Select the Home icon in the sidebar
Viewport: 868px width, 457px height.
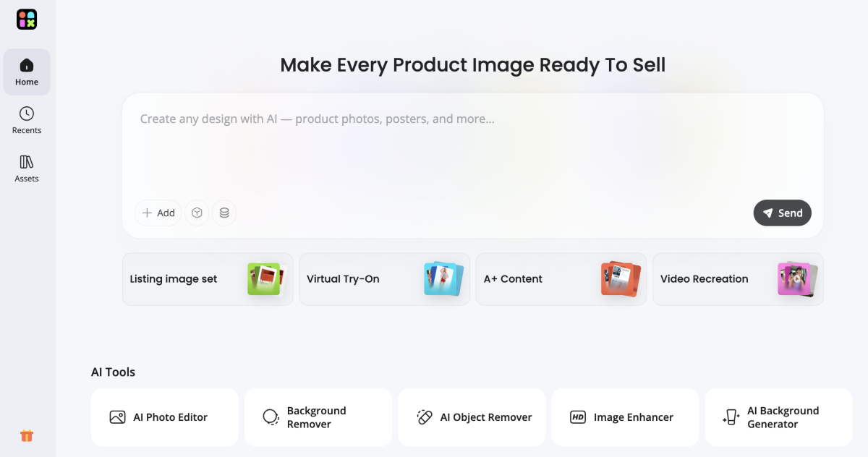click(x=27, y=67)
